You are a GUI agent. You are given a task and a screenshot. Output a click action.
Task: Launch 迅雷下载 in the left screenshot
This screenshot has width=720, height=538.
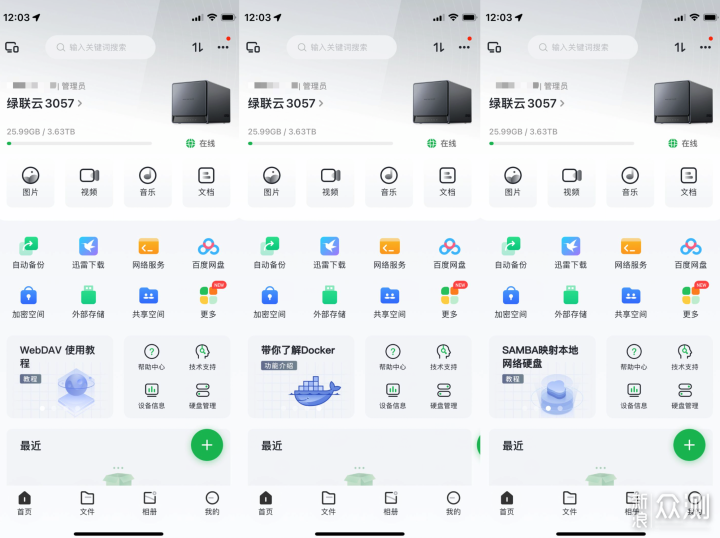[88, 253]
